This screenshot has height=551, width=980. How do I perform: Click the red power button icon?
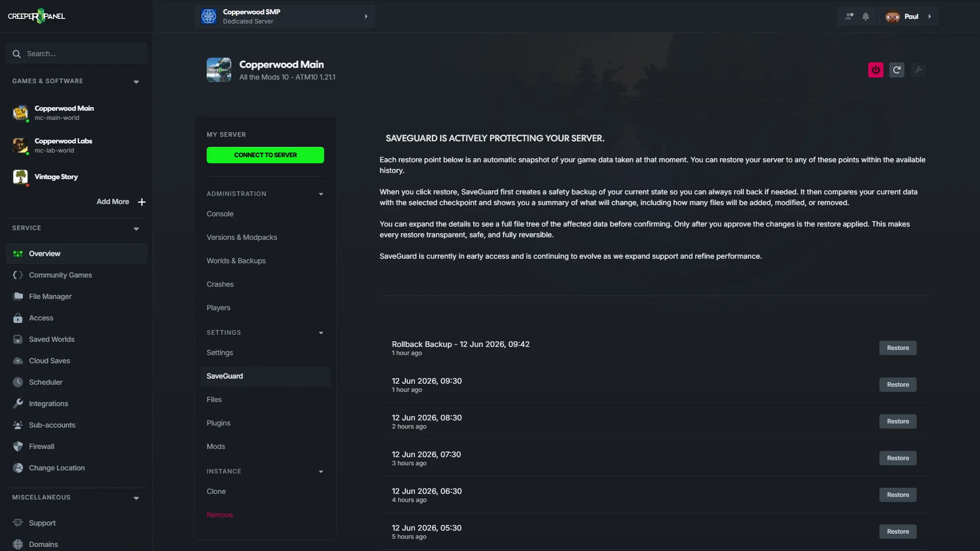click(876, 70)
